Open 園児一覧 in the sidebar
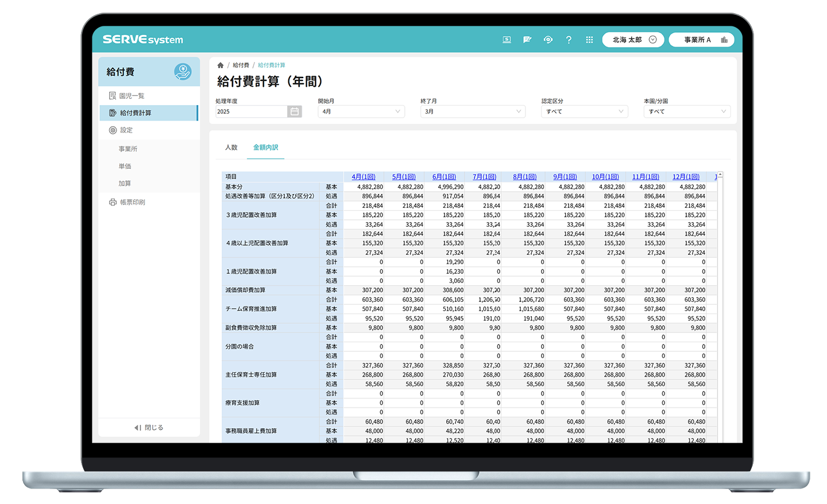The width and height of the screenshot is (827, 504). pos(132,96)
